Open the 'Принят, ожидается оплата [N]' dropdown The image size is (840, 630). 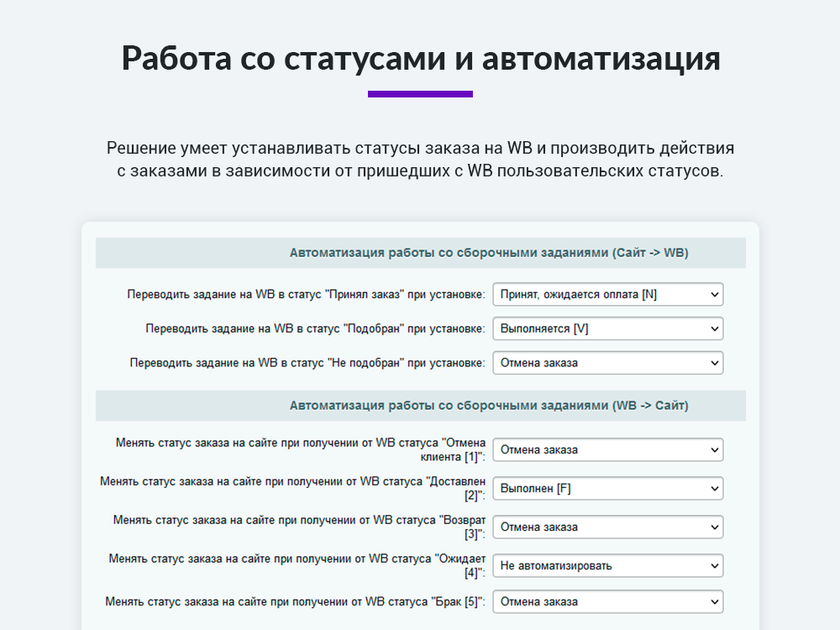pyautogui.click(x=607, y=294)
